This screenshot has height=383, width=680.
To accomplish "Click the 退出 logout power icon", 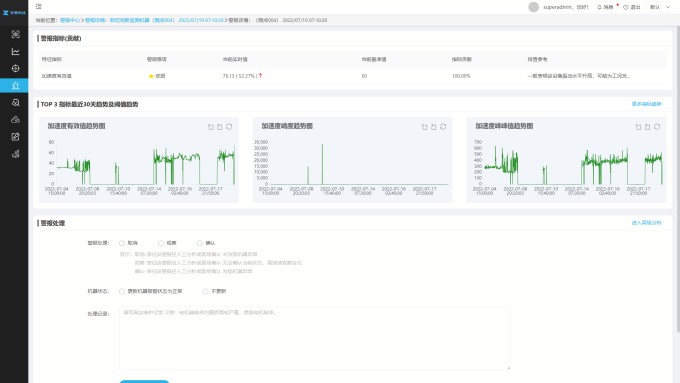I will coord(631,7).
